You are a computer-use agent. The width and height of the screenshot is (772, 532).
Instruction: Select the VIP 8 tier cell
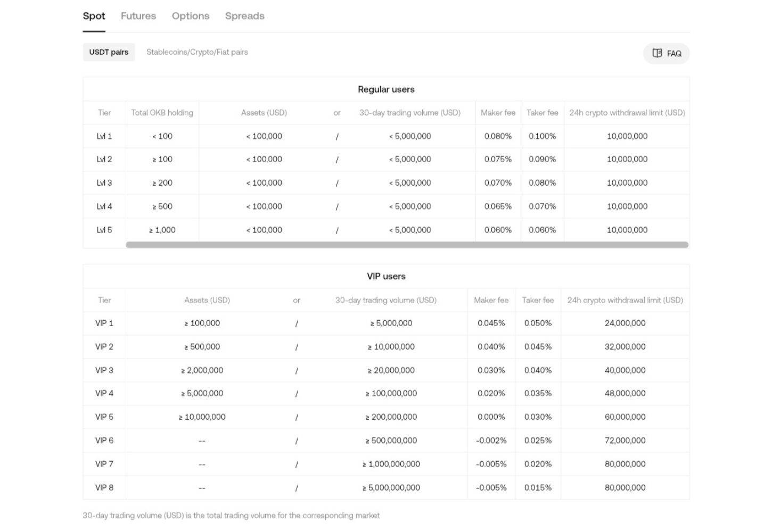pos(104,487)
